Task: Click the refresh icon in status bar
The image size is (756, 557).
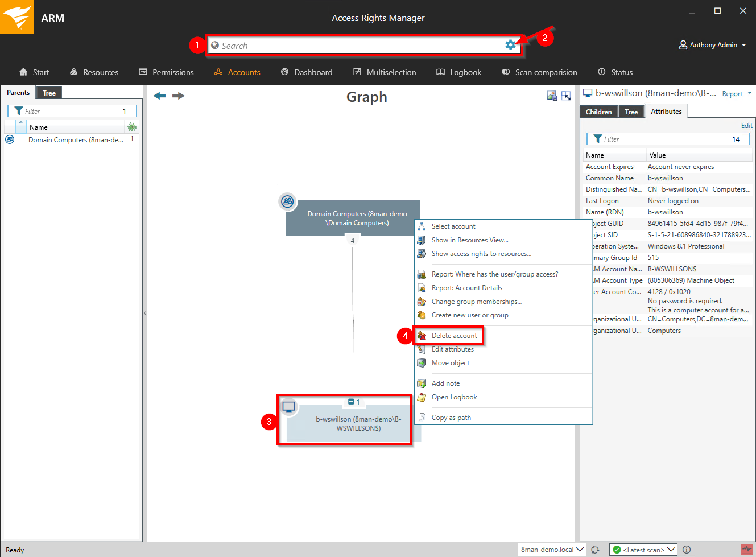Action: [x=595, y=550]
